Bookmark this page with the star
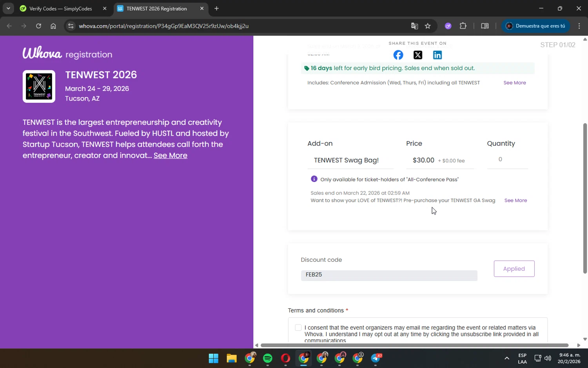The width and height of the screenshot is (588, 368). (428, 26)
